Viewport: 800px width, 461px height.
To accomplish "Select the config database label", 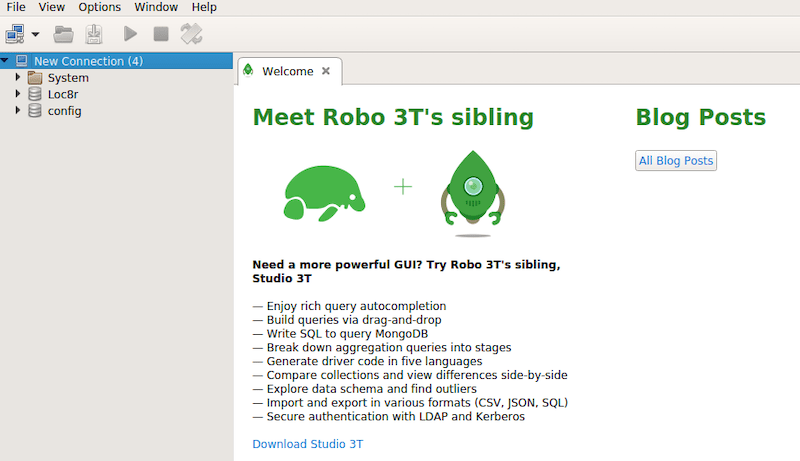I will [x=64, y=111].
